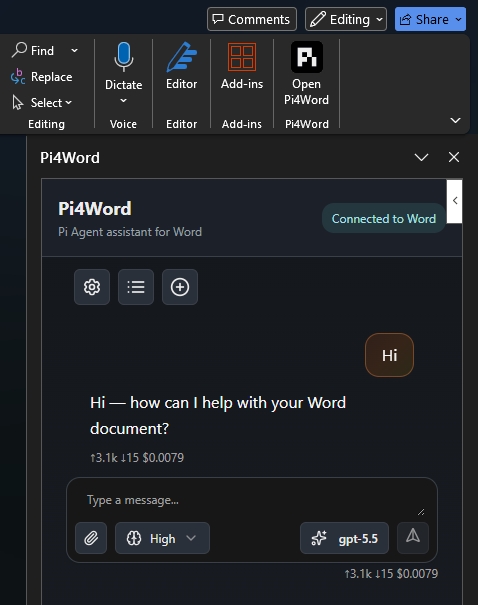
Task: Focus the 'Type a message...' field
Action: coord(252,500)
